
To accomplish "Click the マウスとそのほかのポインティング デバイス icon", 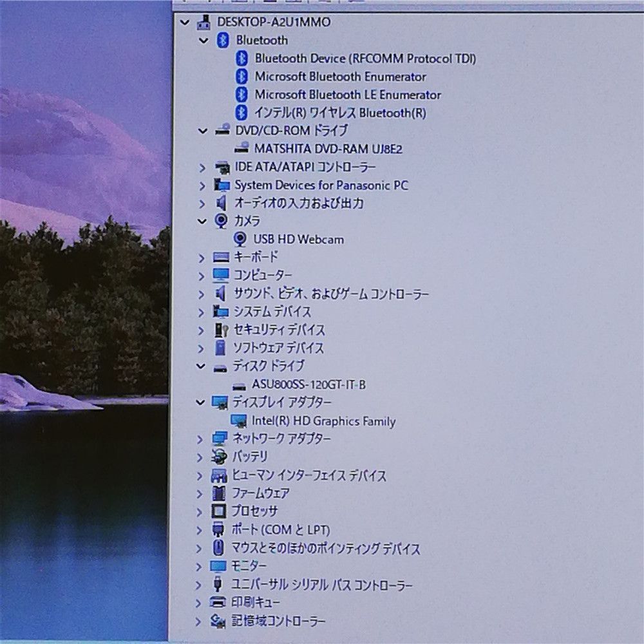I will click(x=218, y=548).
